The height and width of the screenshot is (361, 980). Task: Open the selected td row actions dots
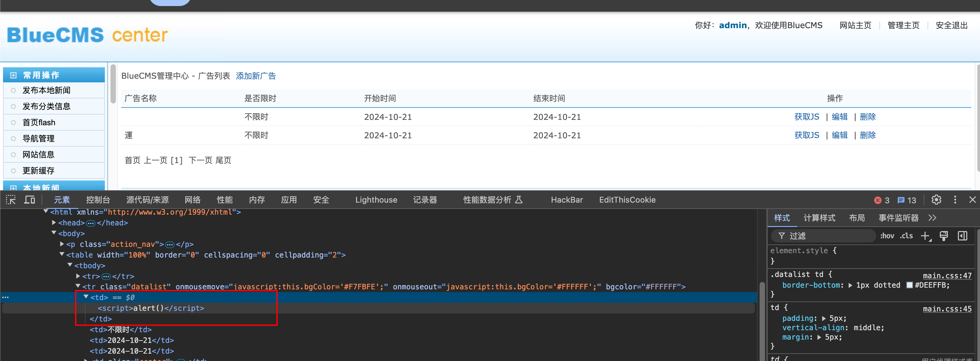click(x=5, y=297)
